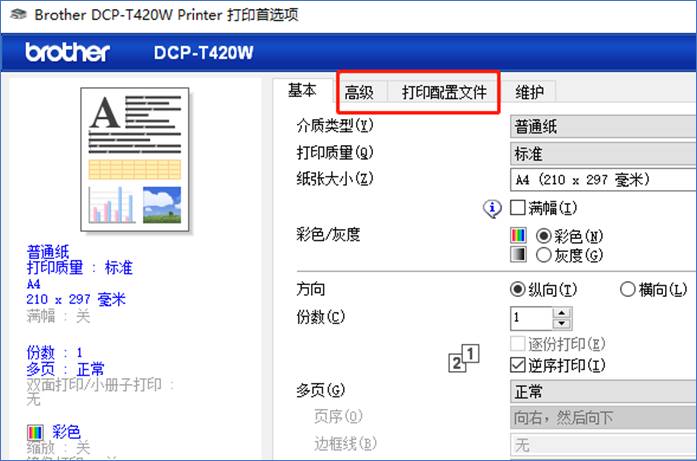
Task: Open the 纸张大小 dropdown showing A4
Action: point(603,180)
